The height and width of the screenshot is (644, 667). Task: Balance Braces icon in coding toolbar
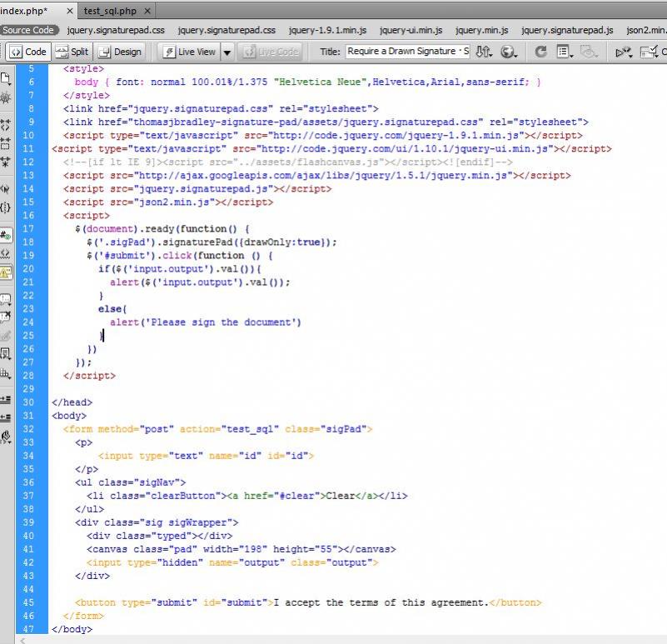pos(6,207)
